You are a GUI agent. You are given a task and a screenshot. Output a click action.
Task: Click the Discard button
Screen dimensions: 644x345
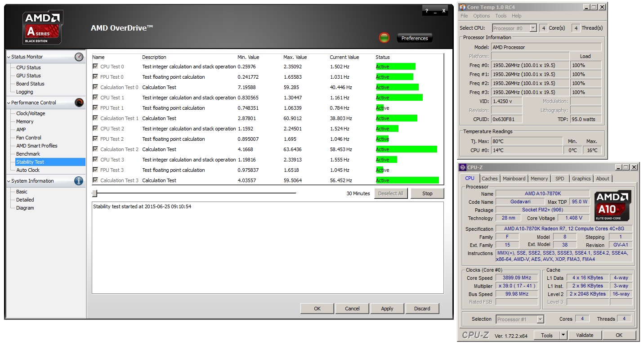pyautogui.click(x=422, y=309)
